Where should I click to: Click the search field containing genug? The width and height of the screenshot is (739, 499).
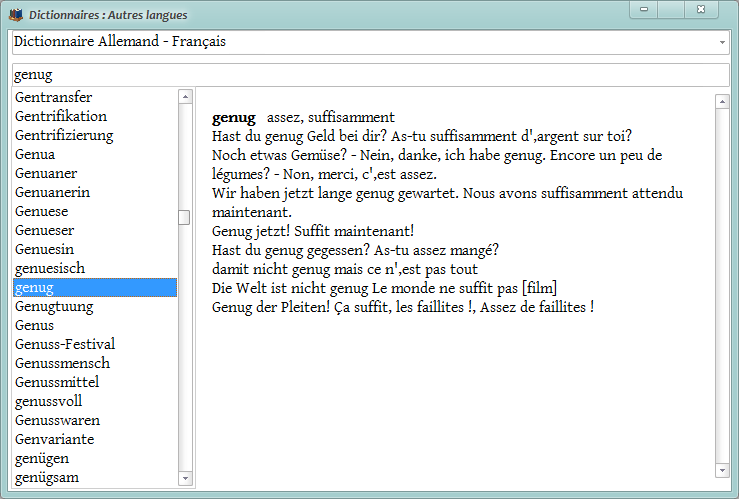click(370, 75)
